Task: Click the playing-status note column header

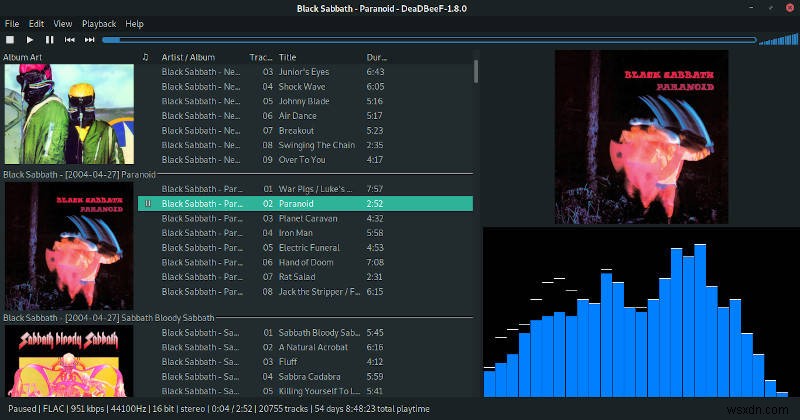Action: [145, 57]
